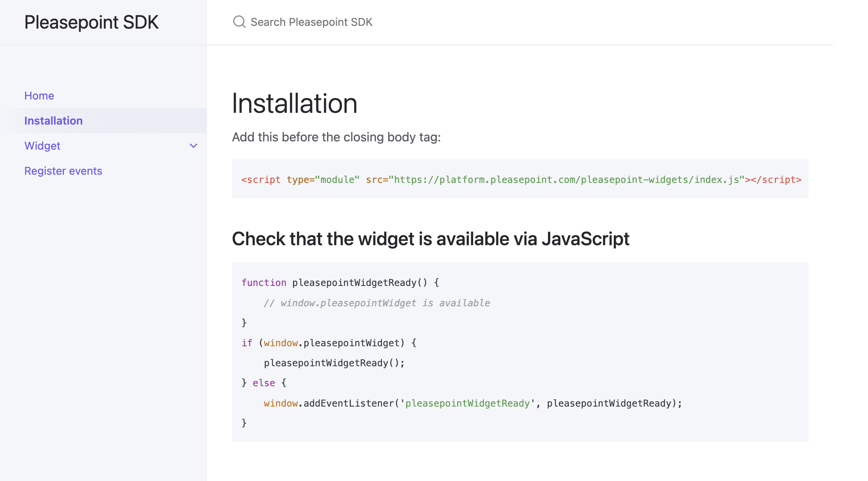
Task: Click the search magnifier icon
Action: pyautogui.click(x=239, y=22)
